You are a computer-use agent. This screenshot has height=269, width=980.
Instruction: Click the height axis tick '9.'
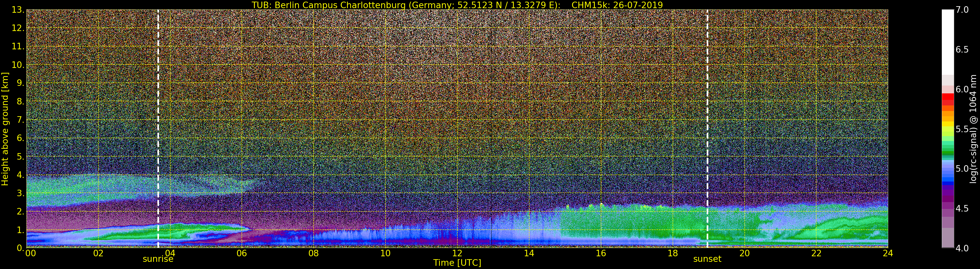tap(21, 83)
